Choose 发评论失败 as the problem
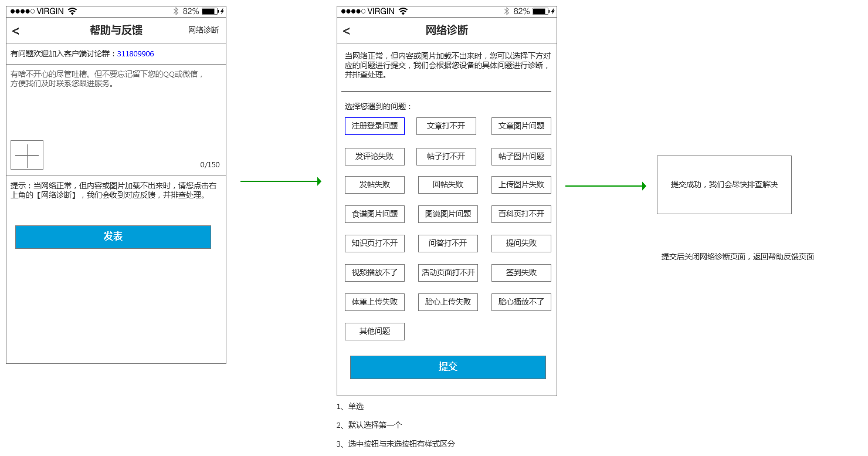Image resolution: width=868 pixels, height=456 pixels. click(x=375, y=157)
